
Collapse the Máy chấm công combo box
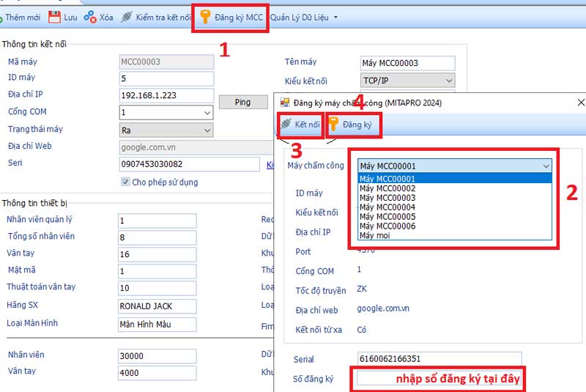546,166
